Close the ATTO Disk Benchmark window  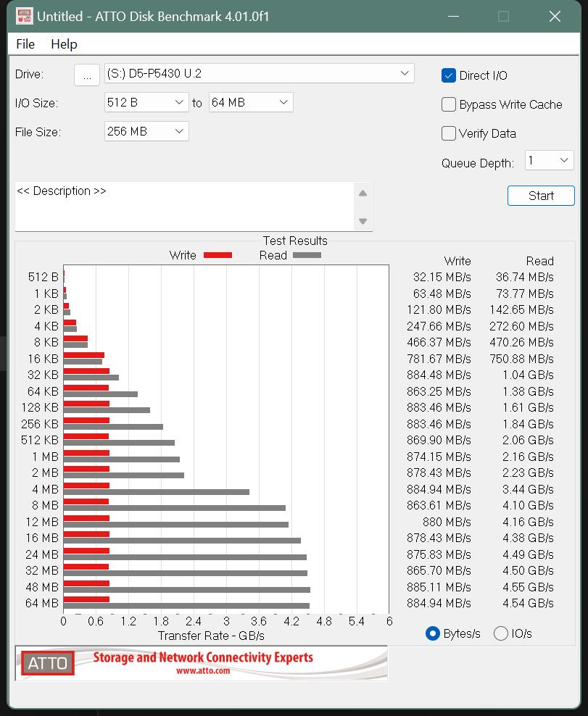pyautogui.click(x=555, y=17)
